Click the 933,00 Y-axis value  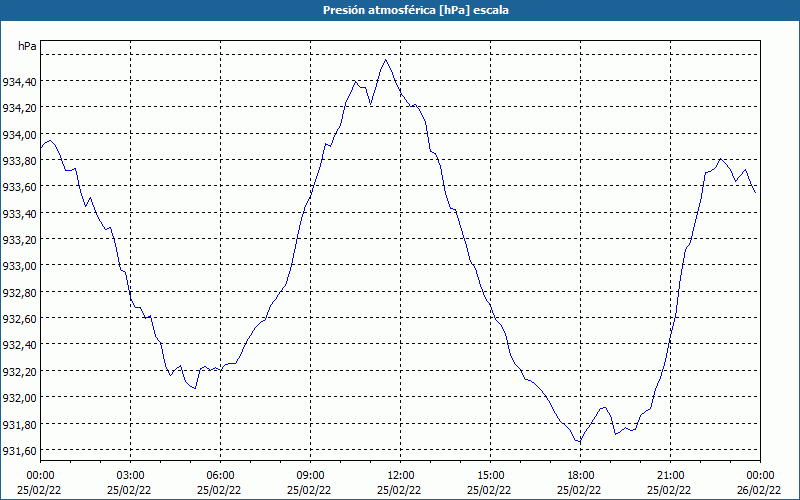19,266
